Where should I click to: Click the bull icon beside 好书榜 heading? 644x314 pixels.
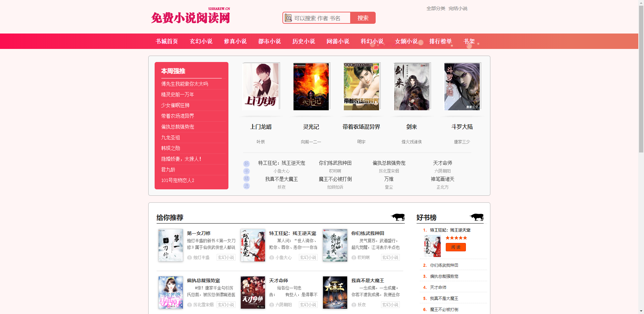(x=477, y=217)
